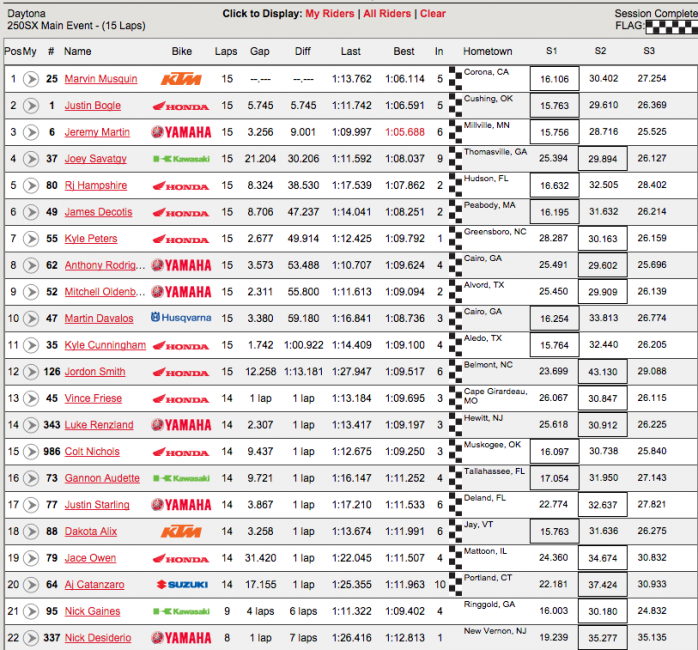Clear the rider display selection
Screen dimensions: 698x650
tap(433, 14)
